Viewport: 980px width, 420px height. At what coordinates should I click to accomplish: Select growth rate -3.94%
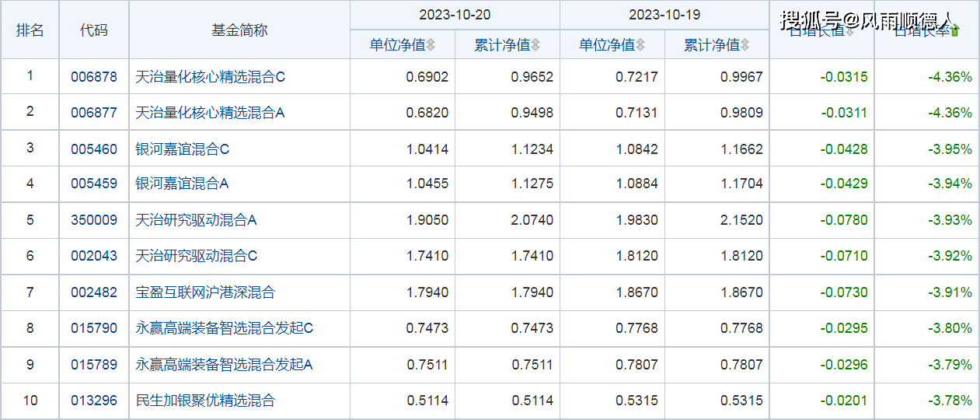[950, 184]
